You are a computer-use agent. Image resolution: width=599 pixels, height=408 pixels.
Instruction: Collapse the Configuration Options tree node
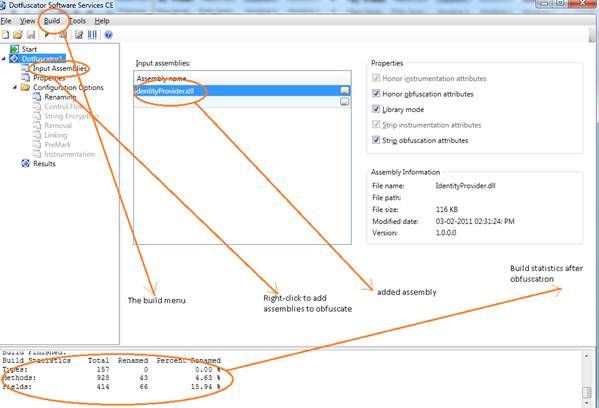[15, 87]
